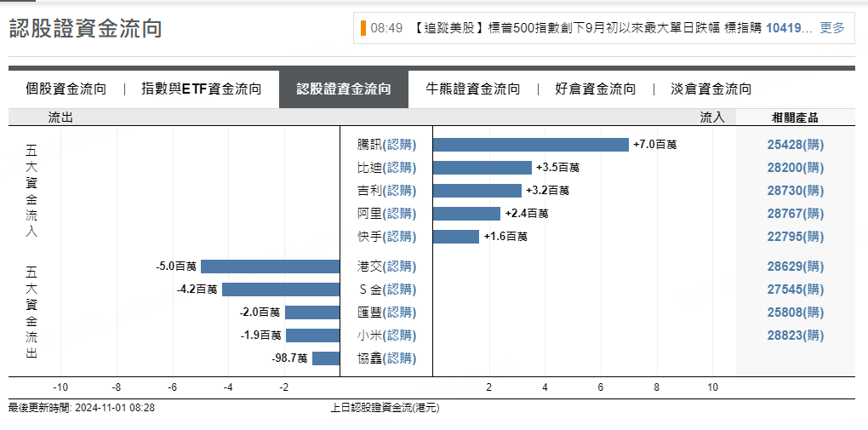Switch to 好倉資金流向 tab
The width and height of the screenshot is (868, 430).
click(x=595, y=89)
